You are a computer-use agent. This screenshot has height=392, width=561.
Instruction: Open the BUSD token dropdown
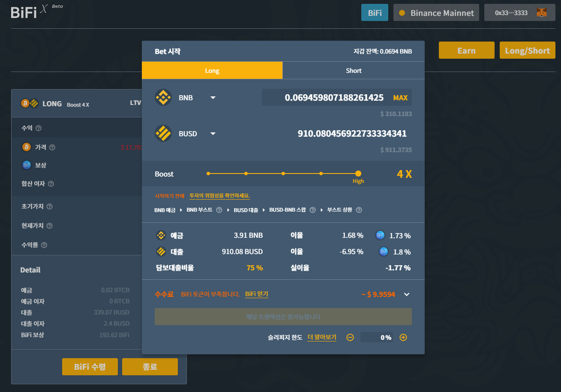tap(213, 134)
